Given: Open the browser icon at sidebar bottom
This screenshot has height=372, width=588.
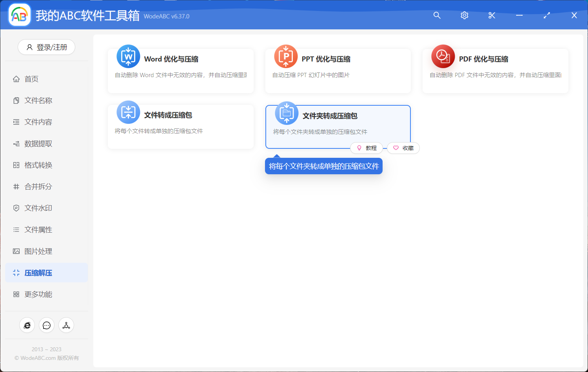Looking at the screenshot, I should 27,325.
